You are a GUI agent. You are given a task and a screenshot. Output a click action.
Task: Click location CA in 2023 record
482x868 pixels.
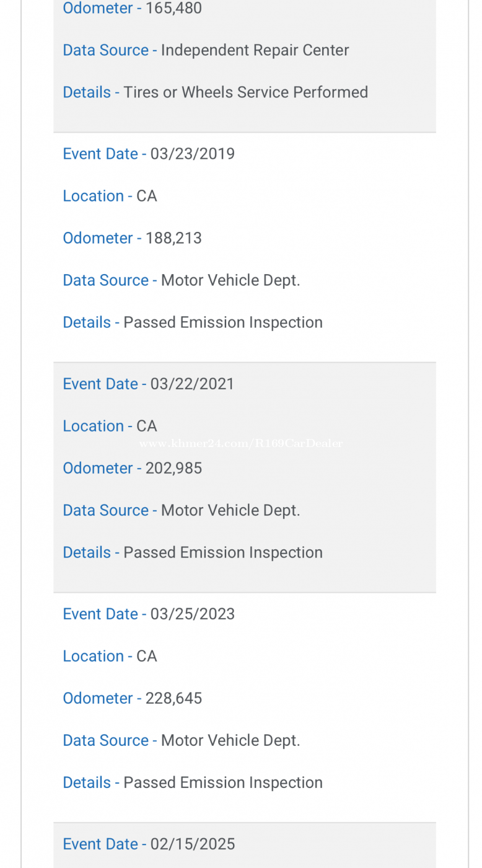(147, 656)
